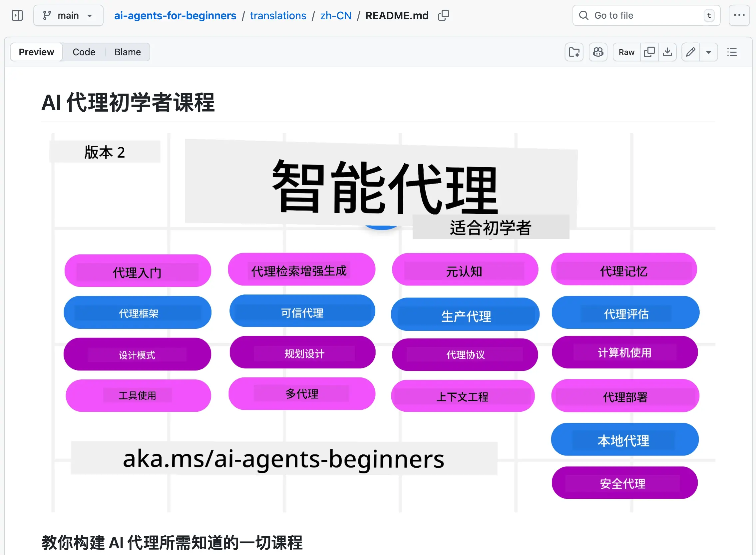Navigate to zh-CN folder breadcrumb
The width and height of the screenshot is (756, 555).
335,15
